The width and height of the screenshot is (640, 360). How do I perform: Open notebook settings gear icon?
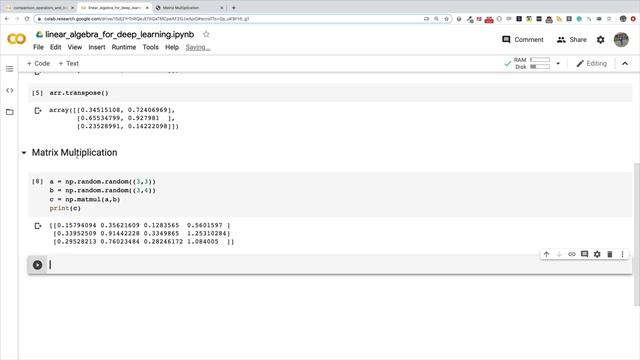tap(600, 40)
